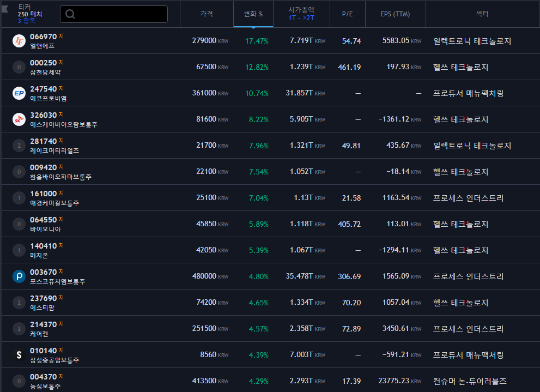Click P/E value 72.89
The height and width of the screenshot is (392, 540).
pos(351,329)
